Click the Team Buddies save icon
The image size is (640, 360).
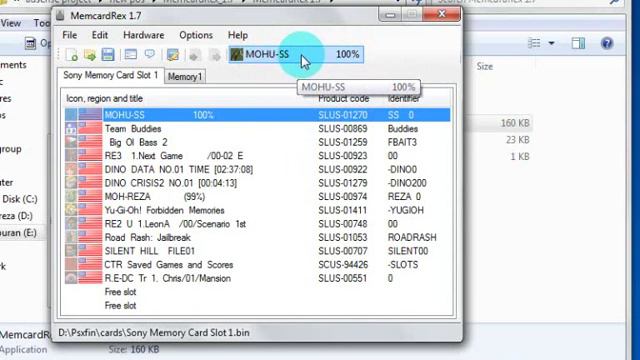tap(71, 129)
